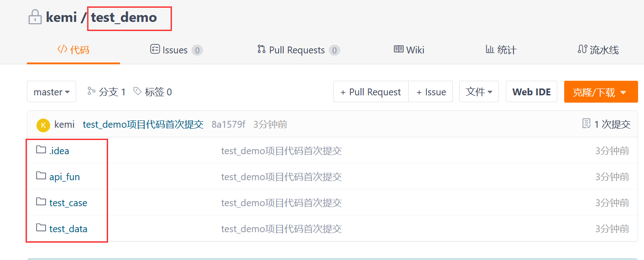Screen dimensions: 644x260
Task: Open commit hash 8a1579f link
Action: pyautogui.click(x=229, y=125)
